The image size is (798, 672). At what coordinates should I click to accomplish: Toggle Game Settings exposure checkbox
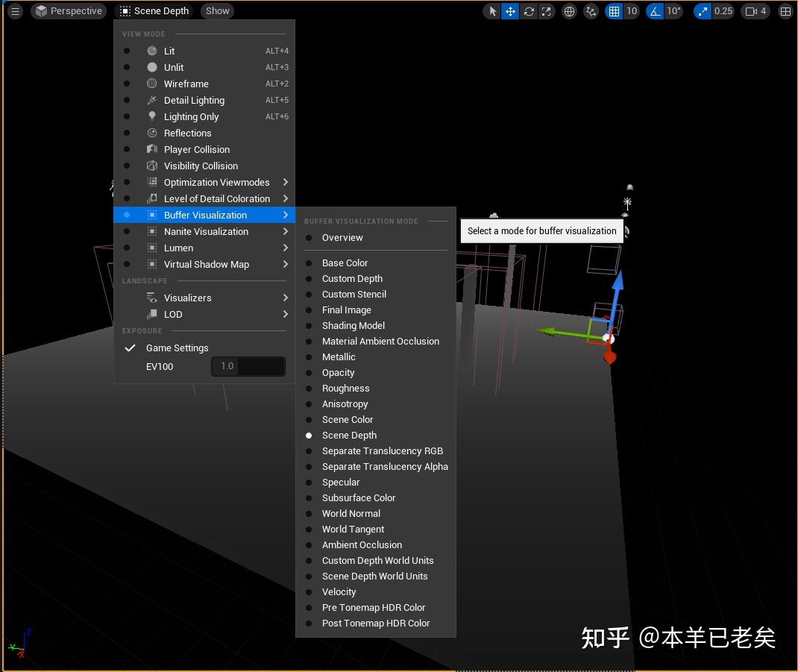point(131,348)
